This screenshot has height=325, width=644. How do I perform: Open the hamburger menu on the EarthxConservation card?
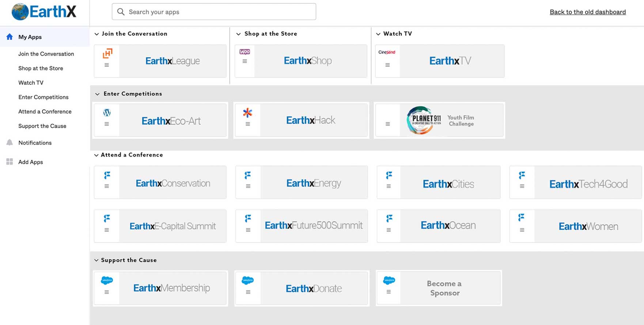pos(107,186)
